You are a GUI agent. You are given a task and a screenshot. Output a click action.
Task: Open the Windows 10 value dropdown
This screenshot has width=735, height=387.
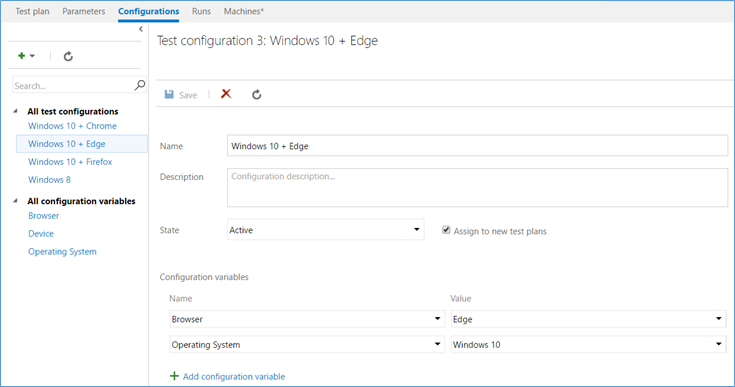[588, 344]
